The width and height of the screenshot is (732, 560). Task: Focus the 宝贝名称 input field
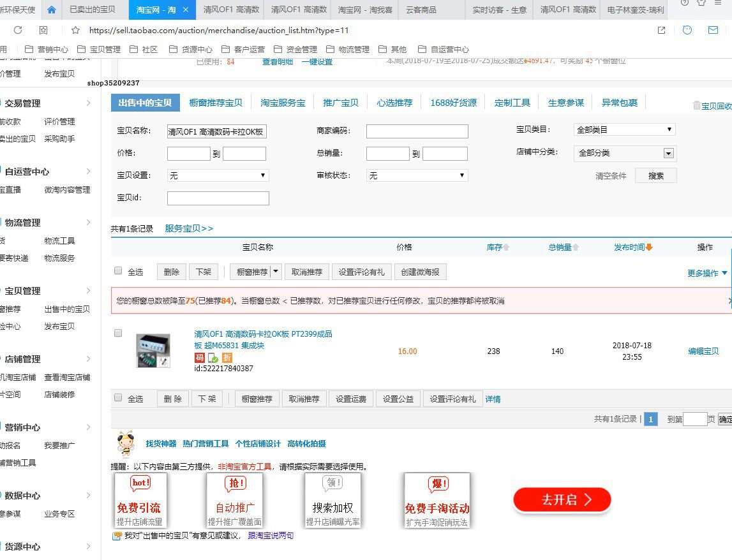click(x=216, y=131)
